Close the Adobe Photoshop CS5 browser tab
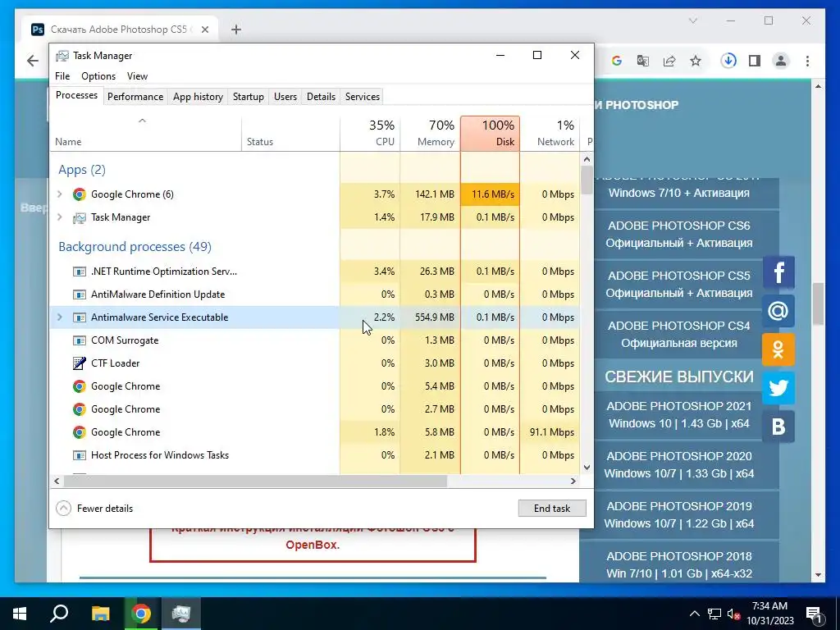Viewport: 840px width, 630px height. [x=204, y=30]
